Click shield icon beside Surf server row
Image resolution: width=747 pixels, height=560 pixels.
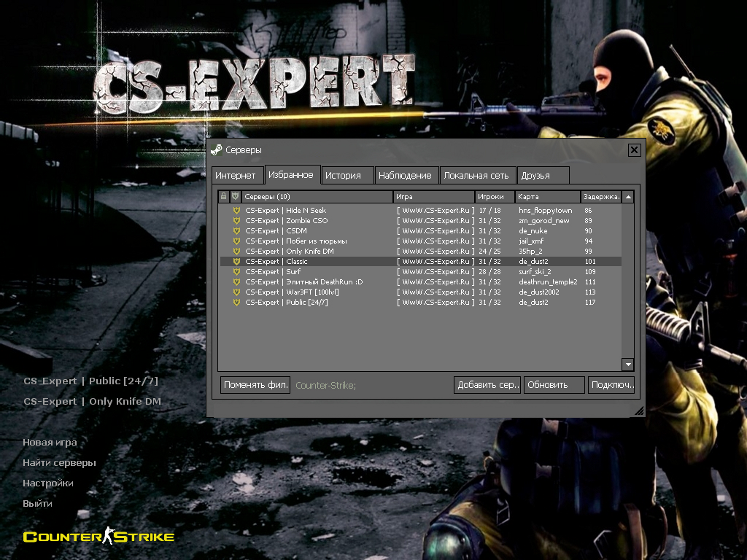pos(236,272)
